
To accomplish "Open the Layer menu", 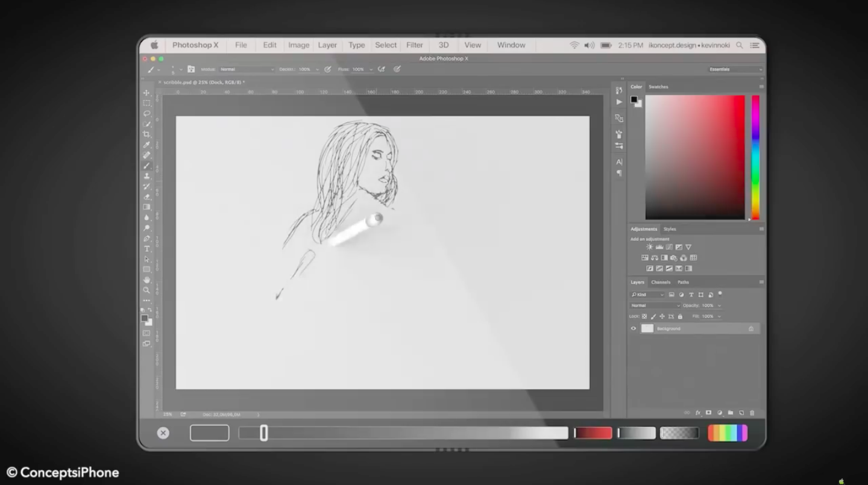I will pyautogui.click(x=327, y=45).
